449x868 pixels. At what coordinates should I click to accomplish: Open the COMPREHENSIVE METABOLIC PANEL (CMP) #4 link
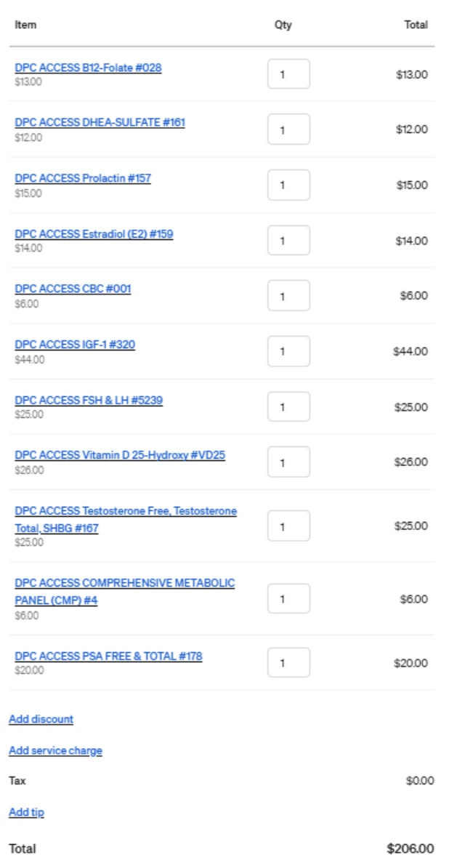coord(125,591)
